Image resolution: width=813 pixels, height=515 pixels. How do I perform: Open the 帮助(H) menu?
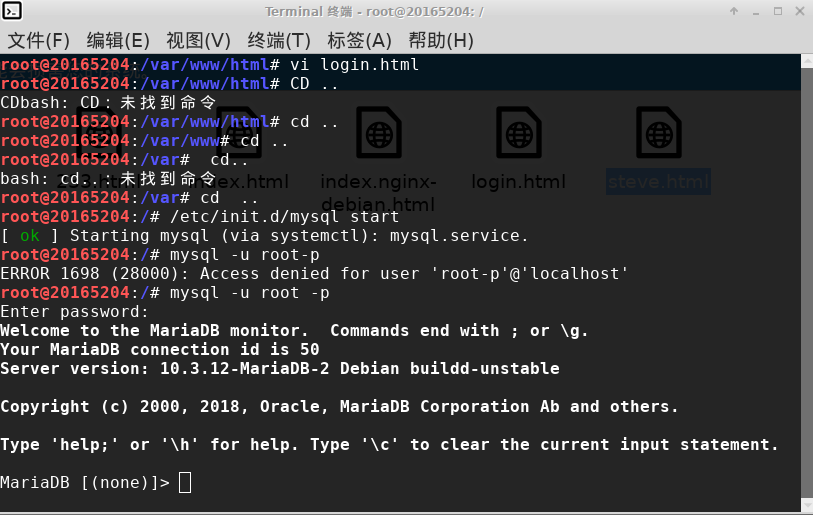tap(441, 40)
